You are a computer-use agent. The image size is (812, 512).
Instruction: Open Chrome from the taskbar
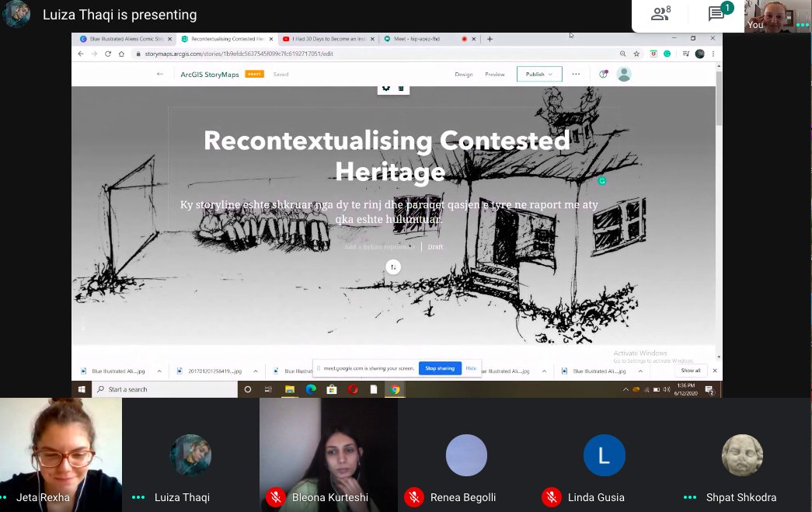(396, 389)
